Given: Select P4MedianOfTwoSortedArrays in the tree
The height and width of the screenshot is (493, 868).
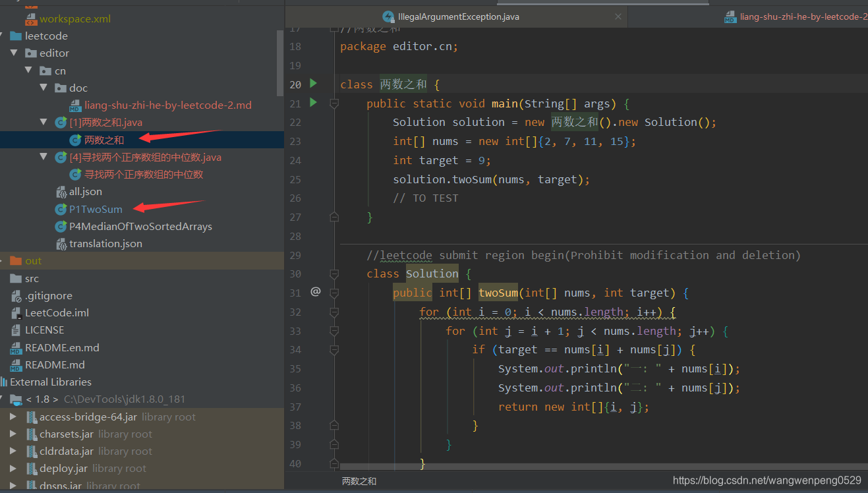Looking at the screenshot, I should pos(142,226).
